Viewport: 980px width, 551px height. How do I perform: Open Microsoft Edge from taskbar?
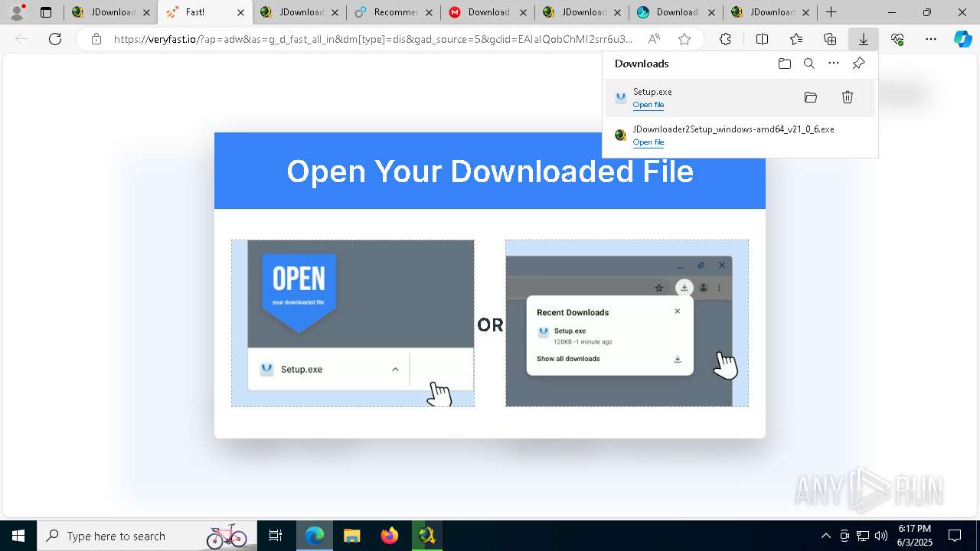point(315,536)
